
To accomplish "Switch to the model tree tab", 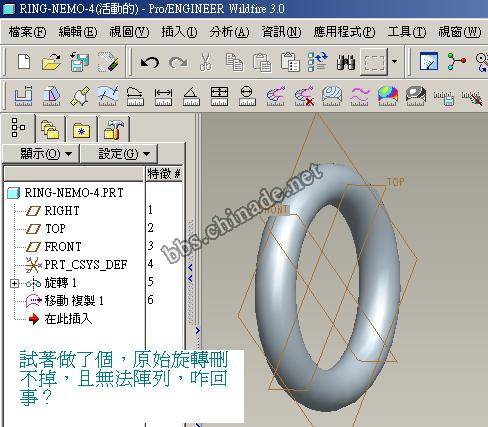I will click(x=18, y=128).
